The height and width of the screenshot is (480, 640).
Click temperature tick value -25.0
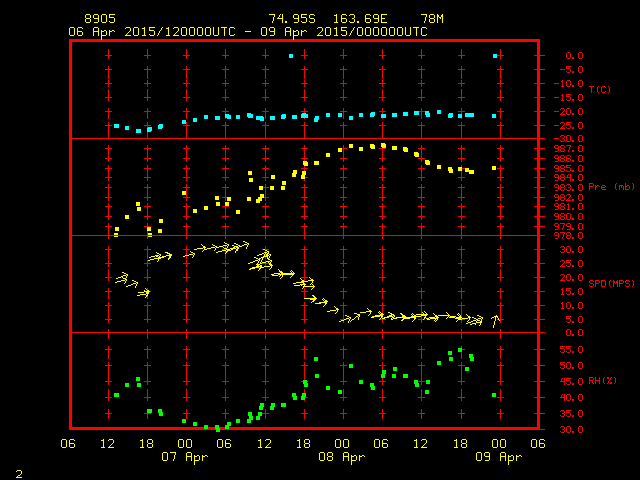coord(569,126)
